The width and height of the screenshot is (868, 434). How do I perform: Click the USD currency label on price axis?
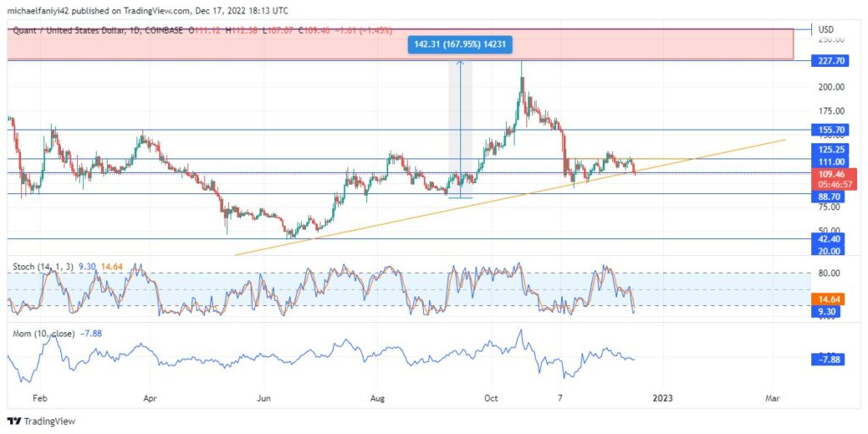826,29
